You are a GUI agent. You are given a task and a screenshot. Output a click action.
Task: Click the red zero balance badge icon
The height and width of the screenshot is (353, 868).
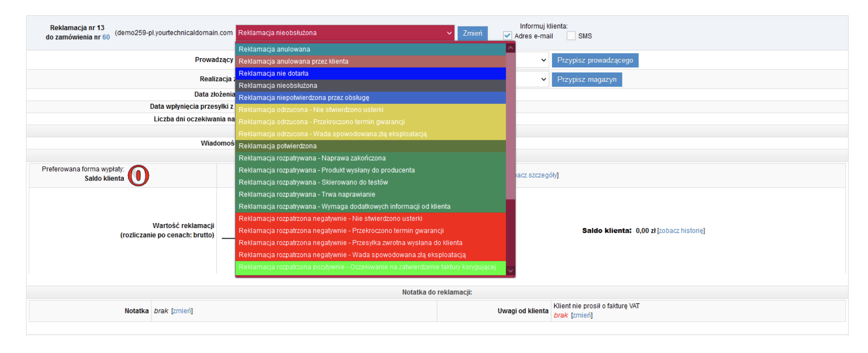click(x=138, y=175)
